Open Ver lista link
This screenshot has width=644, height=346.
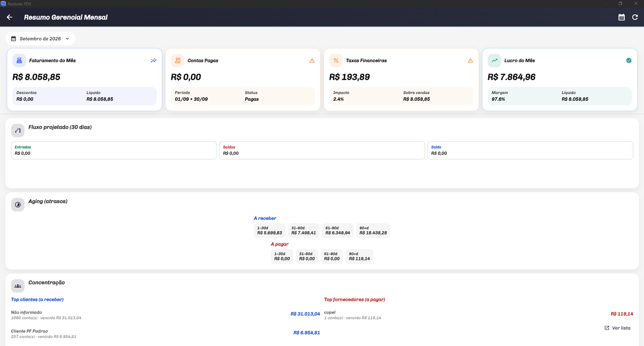617,328
